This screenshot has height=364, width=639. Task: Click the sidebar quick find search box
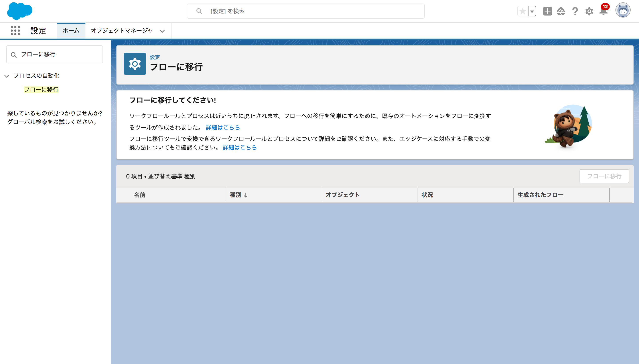click(x=55, y=54)
